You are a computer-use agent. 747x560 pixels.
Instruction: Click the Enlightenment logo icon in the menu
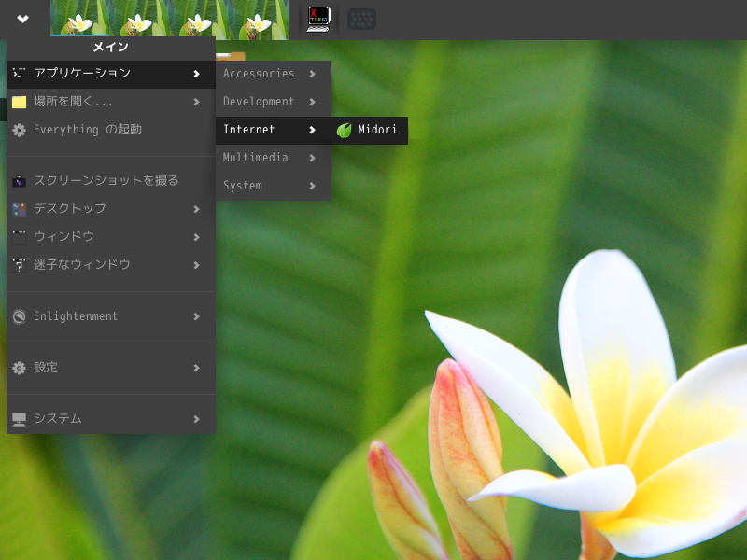pos(18,316)
